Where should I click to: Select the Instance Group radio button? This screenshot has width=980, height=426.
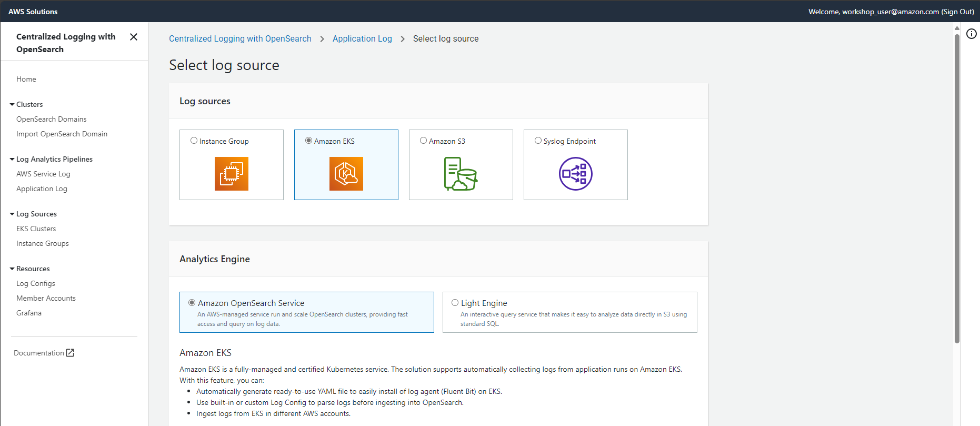[x=194, y=141]
